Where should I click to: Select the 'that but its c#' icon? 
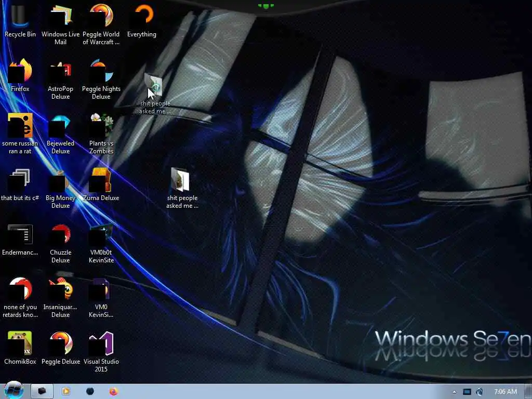coord(20,184)
